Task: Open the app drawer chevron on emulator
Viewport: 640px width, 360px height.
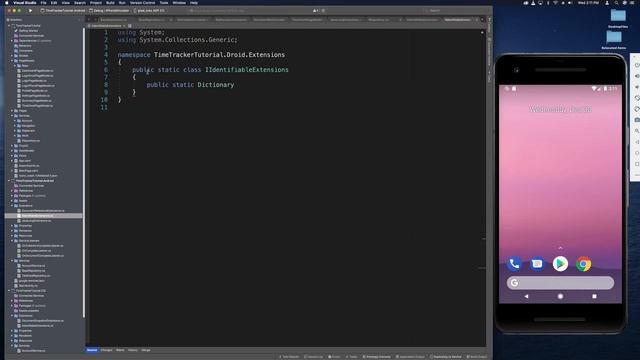Action: pyautogui.click(x=560, y=248)
